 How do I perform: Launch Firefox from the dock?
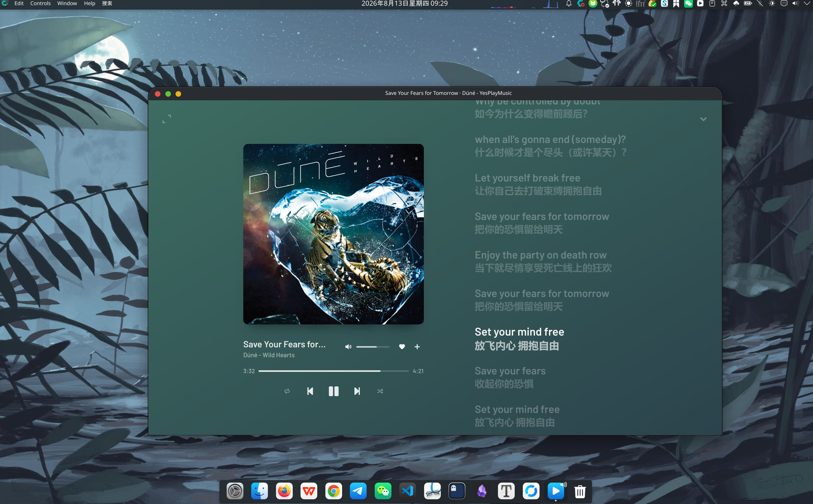[284, 491]
